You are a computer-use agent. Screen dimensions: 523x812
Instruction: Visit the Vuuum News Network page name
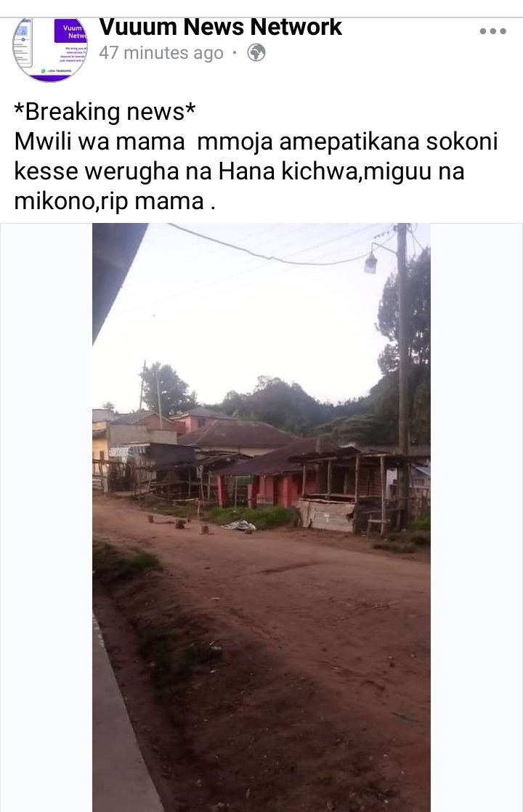tap(221, 27)
